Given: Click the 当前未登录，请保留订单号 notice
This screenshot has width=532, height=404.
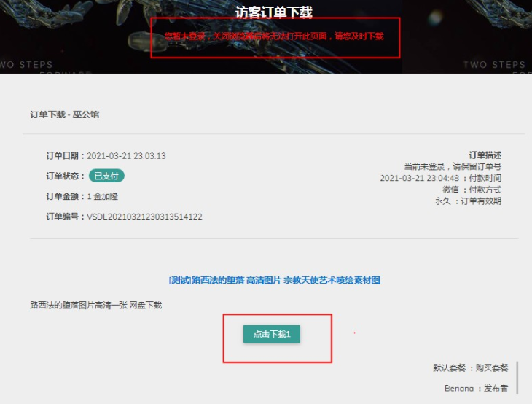Looking at the screenshot, I should tap(453, 166).
